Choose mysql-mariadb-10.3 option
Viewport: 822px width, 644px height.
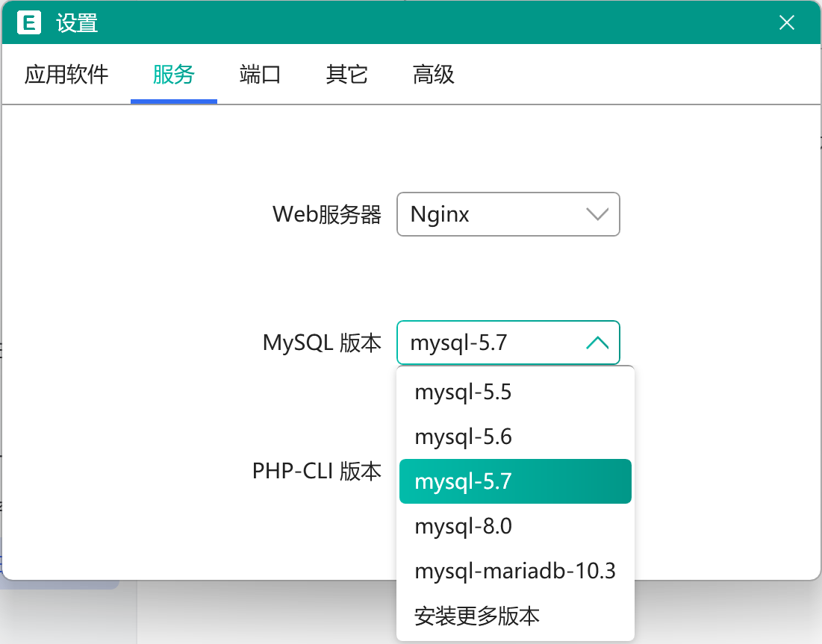[x=515, y=571]
